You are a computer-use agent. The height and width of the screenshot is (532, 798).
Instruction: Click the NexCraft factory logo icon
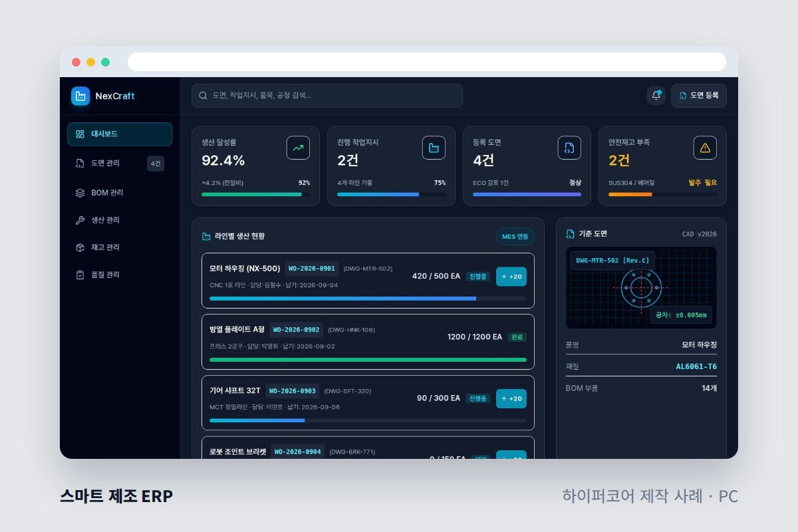pos(80,96)
